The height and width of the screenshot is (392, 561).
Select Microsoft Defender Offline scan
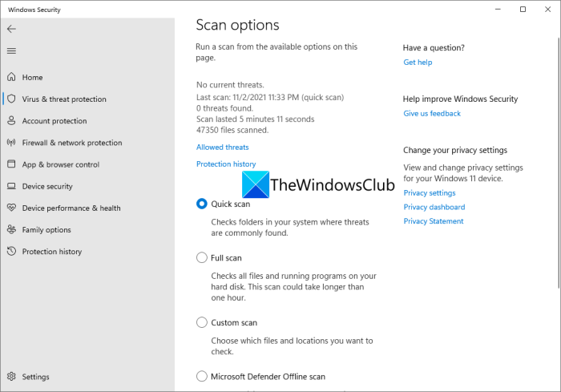[202, 377]
